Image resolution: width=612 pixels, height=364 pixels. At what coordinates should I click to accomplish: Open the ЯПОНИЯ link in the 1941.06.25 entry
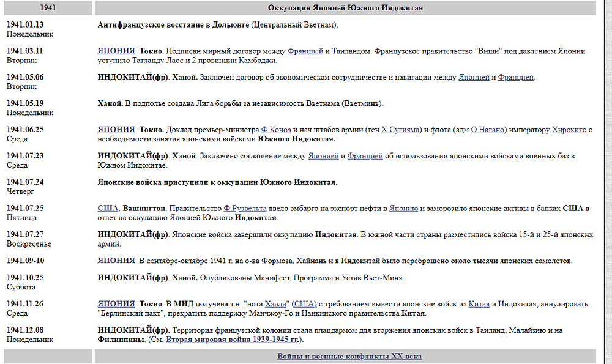pos(116,130)
